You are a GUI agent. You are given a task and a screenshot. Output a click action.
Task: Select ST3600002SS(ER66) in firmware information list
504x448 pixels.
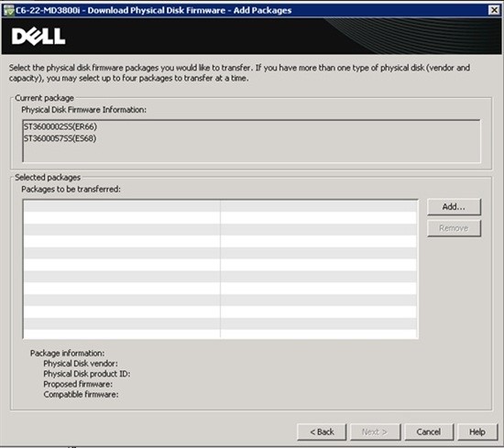pos(60,126)
